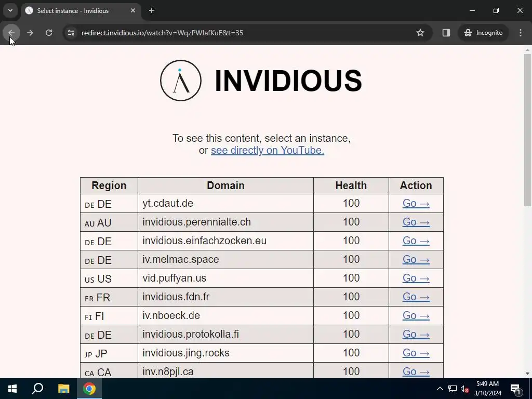Go to invidious.fdn.fr instance

(416, 297)
